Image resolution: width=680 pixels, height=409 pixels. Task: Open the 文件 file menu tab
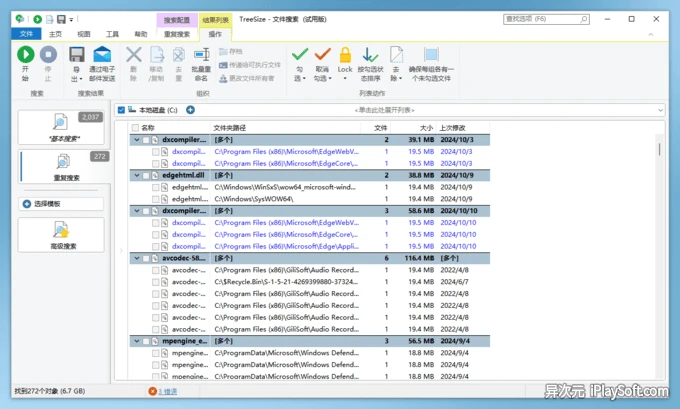pyautogui.click(x=26, y=34)
